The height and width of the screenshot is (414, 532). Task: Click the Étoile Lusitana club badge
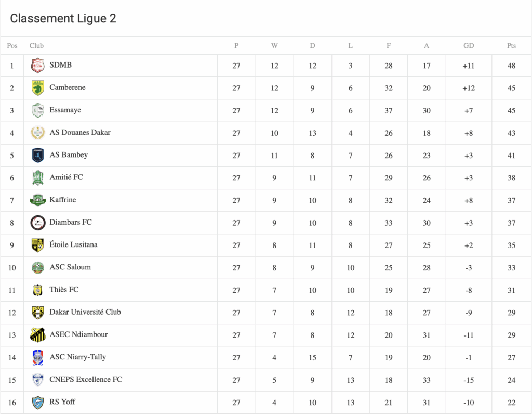[38, 245]
